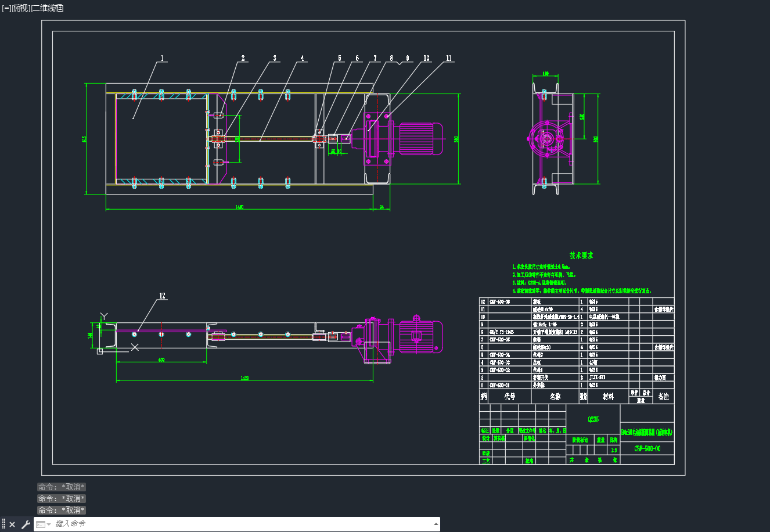
Task: Select the Q235 material text in title block
Action: (x=593, y=419)
